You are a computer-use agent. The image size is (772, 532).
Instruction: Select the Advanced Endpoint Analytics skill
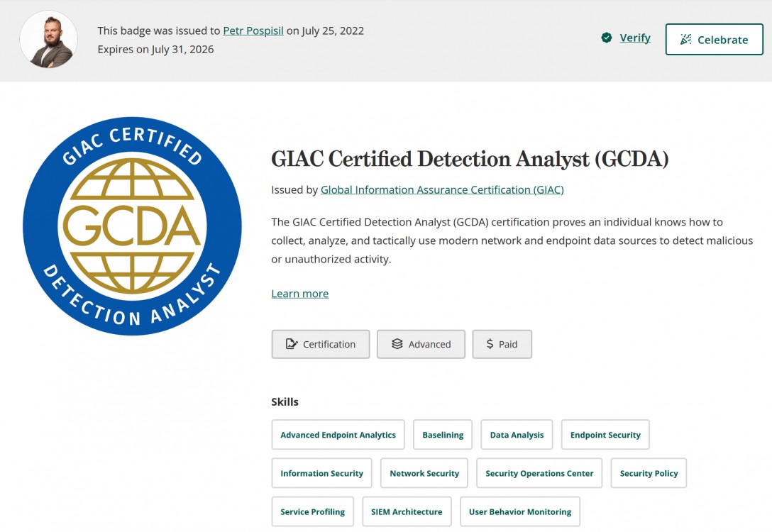(x=338, y=435)
